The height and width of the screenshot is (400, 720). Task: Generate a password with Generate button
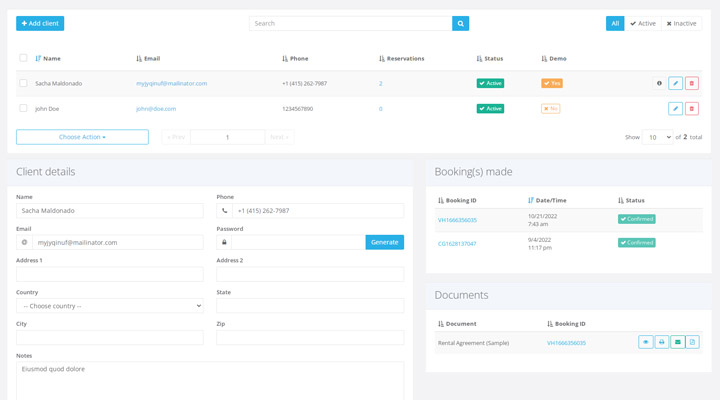click(x=384, y=242)
